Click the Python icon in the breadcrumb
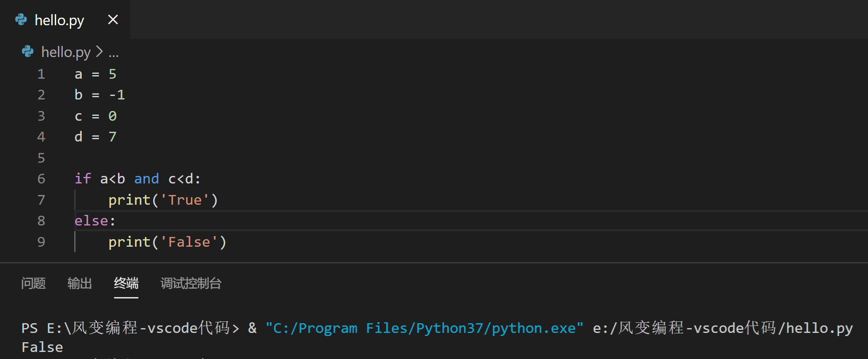This screenshot has height=359, width=868. (x=27, y=52)
